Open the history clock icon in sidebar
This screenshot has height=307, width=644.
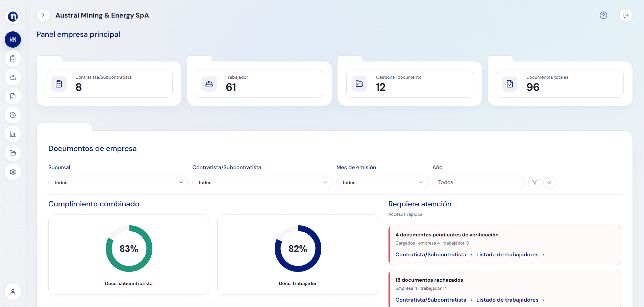point(13,115)
